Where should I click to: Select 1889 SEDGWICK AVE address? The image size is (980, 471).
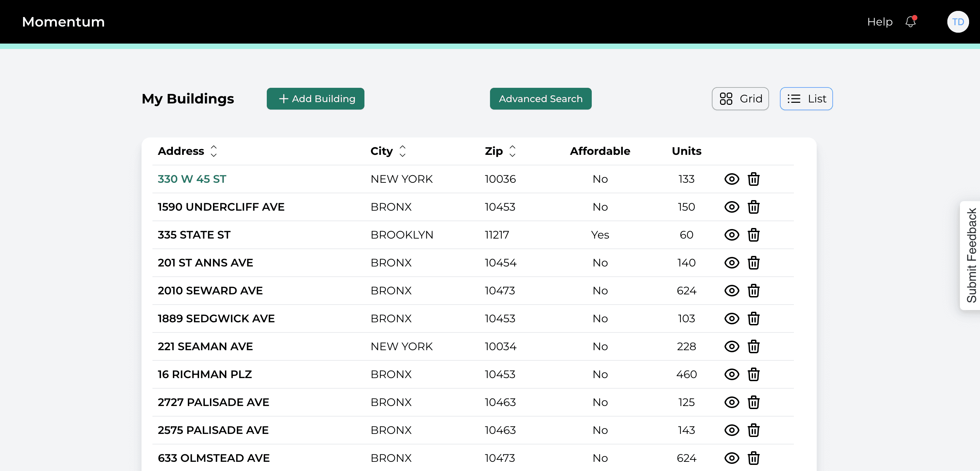pyautogui.click(x=216, y=319)
